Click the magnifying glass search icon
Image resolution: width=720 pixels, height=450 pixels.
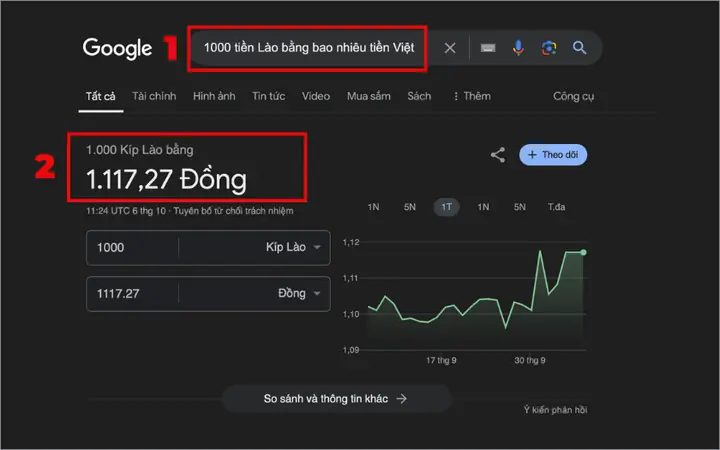579,48
